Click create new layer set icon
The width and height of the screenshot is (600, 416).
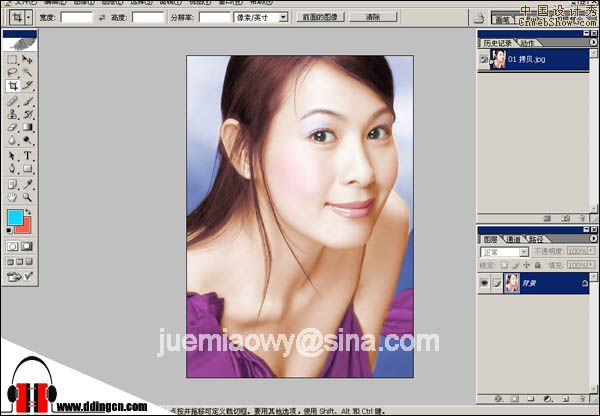[531, 399]
